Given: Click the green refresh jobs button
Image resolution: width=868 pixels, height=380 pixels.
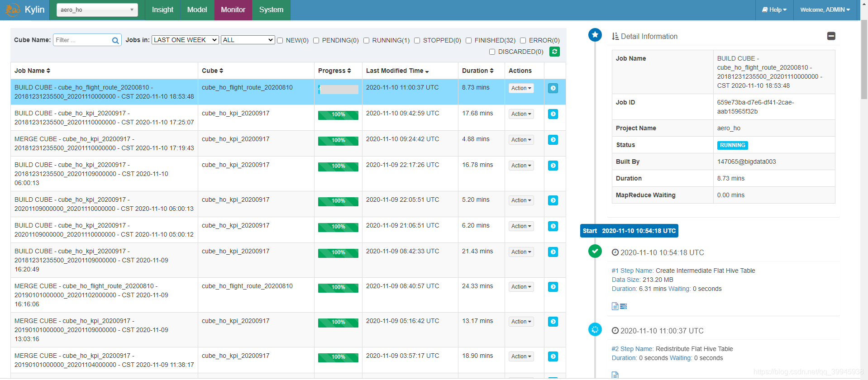Looking at the screenshot, I should (554, 52).
